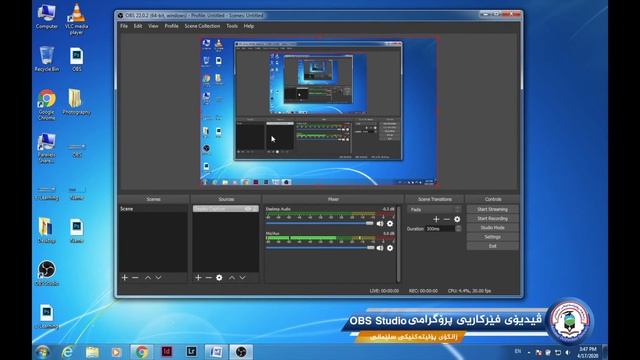
Task: Open the OBS Studio desktop shortcut
Action: (47, 273)
